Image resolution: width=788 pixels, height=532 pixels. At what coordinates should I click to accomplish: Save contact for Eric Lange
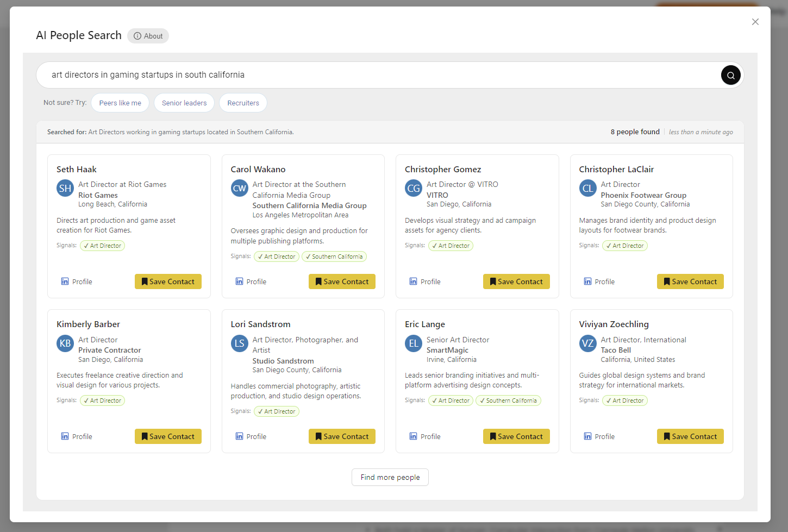click(x=516, y=436)
